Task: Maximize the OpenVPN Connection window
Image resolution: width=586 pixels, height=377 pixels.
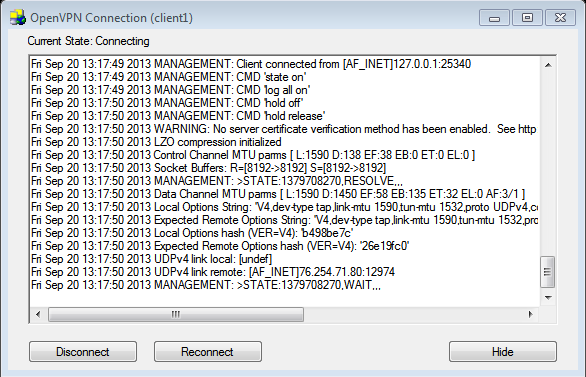Action: pyautogui.click(x=527, y=18)
